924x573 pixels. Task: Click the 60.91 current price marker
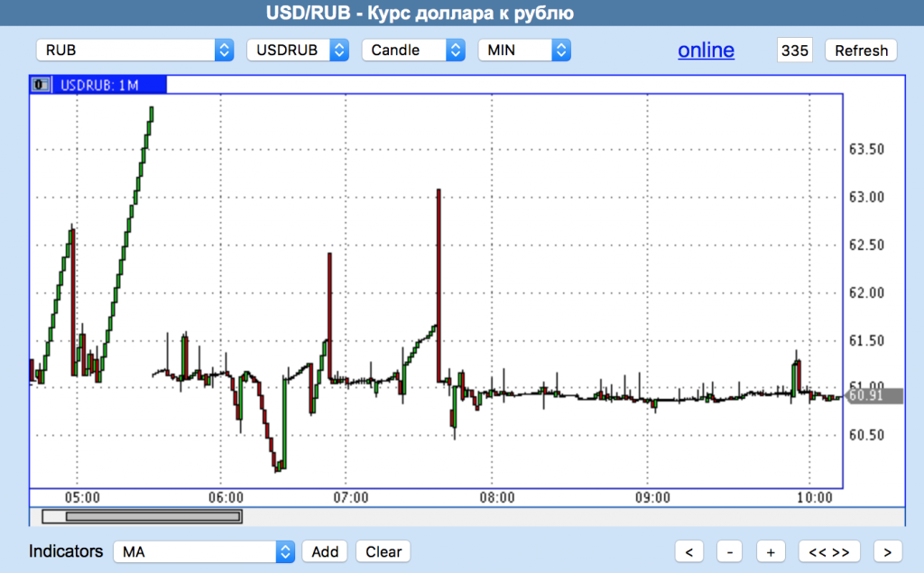tap(864, 395)
